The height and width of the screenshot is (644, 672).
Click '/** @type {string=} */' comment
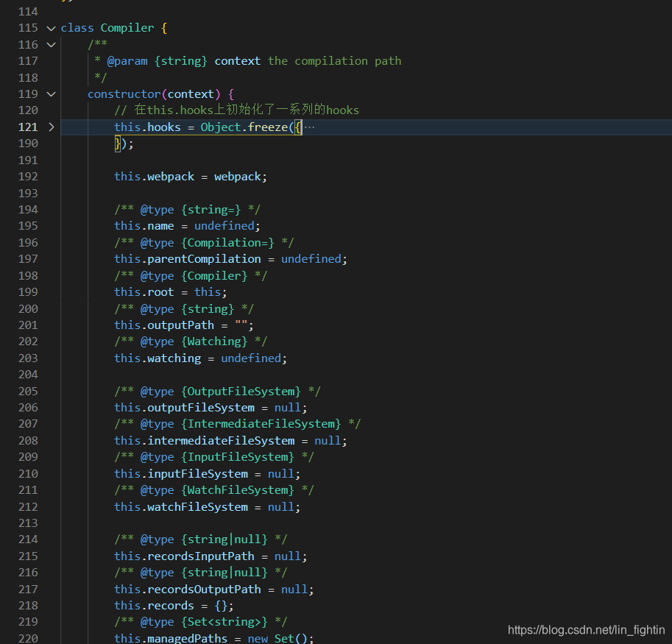click(187, 210)
